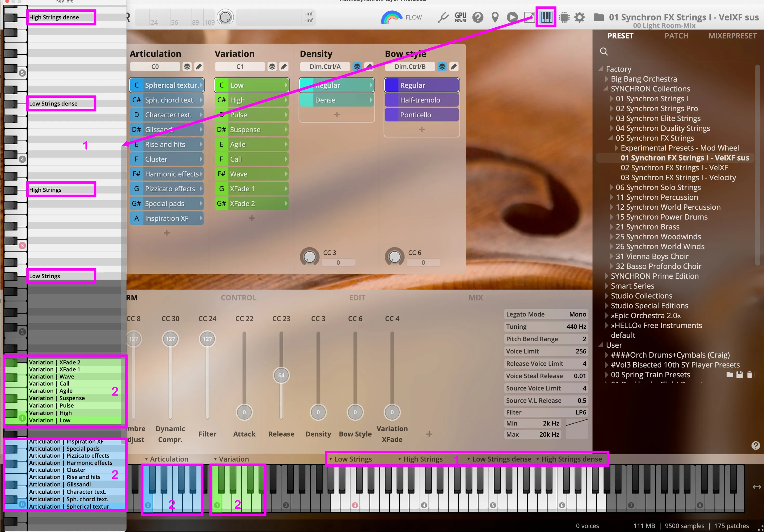This screenshot has width=764, height=532.
Task: Click the CC 23 Release fader knob
Action: coord(281,375)
